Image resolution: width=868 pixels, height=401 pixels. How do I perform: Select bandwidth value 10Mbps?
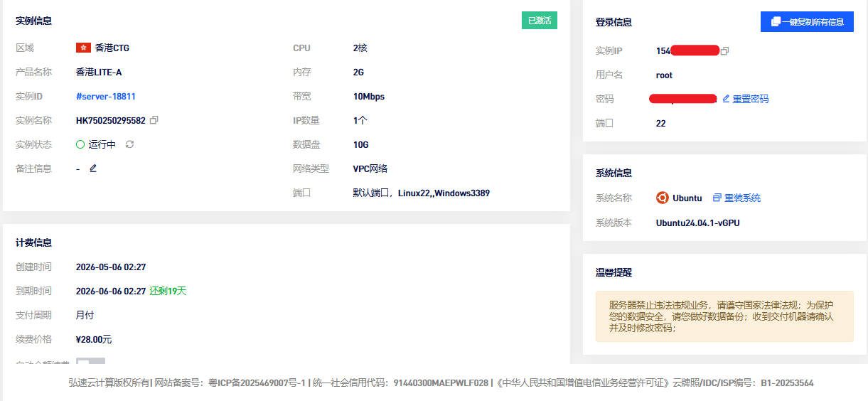pyautogui.click(x=369, y=96)
